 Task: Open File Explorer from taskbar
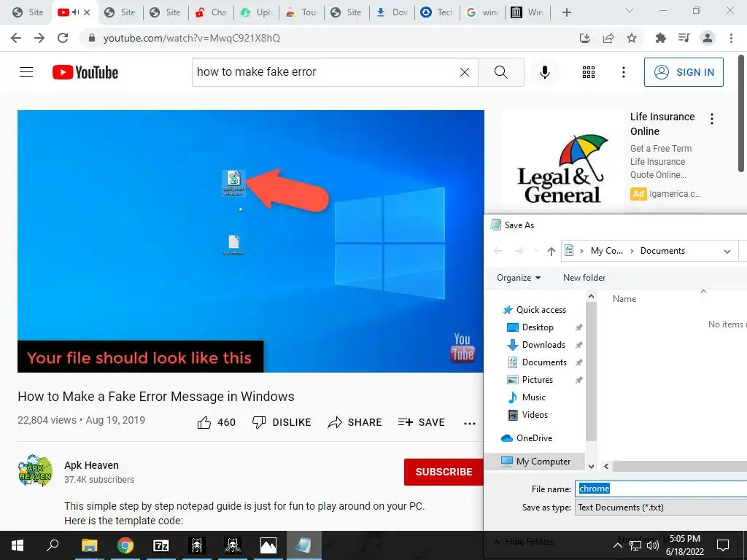click(89, 545)
